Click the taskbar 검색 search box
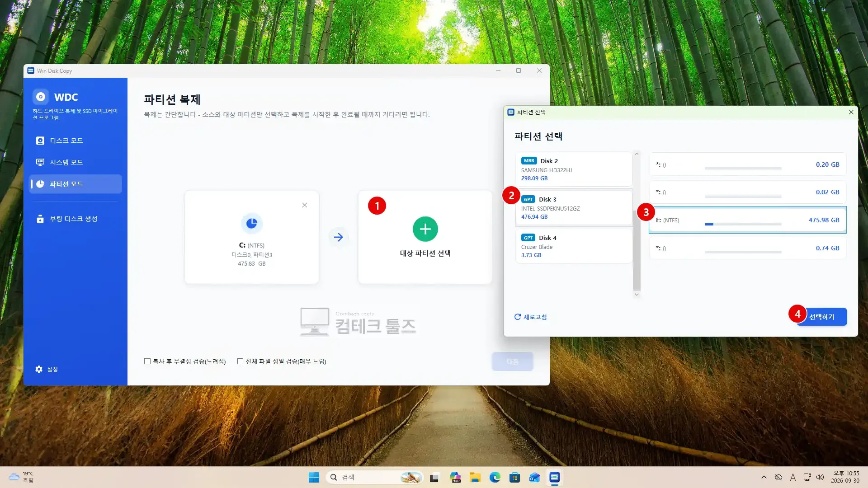This screenshot has height=488, width=868. (374, 477)
